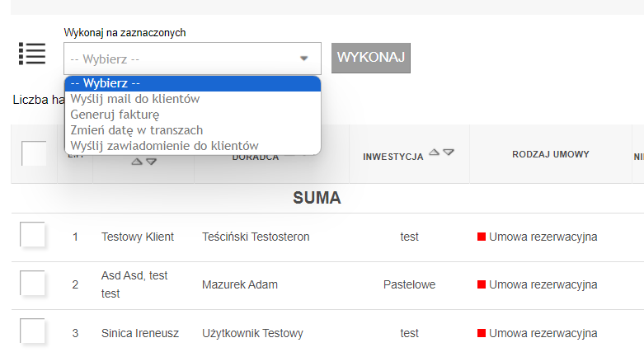Click the WYKONAJ button
This screenshot has width=644, height=352.
click(371, 58)
